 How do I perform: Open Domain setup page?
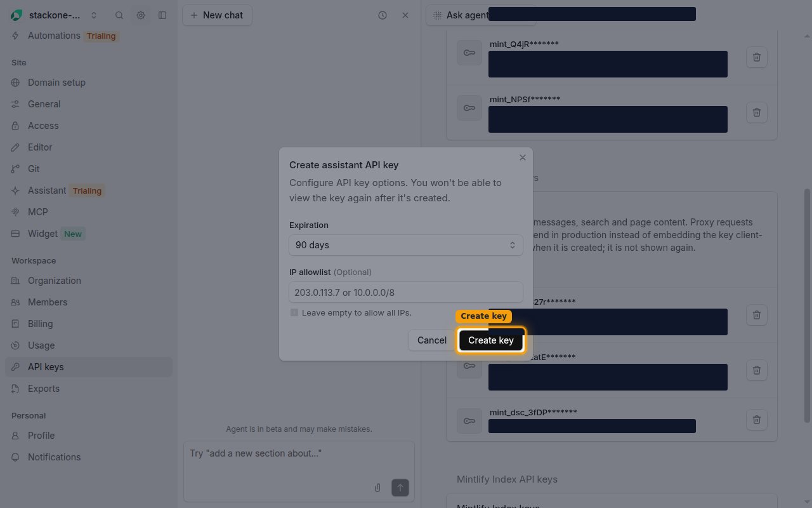point(89,83)
